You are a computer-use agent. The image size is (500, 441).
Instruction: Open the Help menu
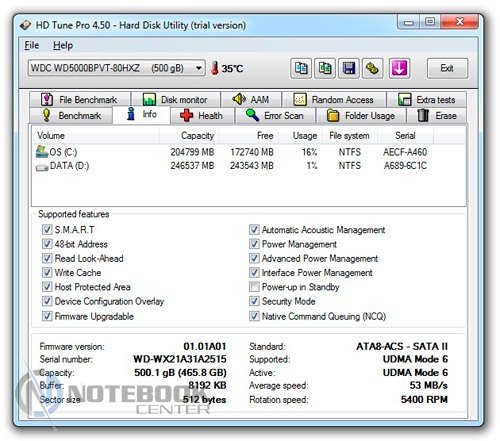coord(63,45)
